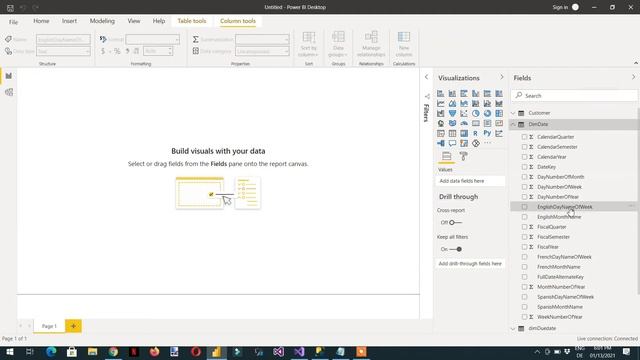Open the Data category dropdown
Viewport: 640px width, 360px height.
point(262,51)
